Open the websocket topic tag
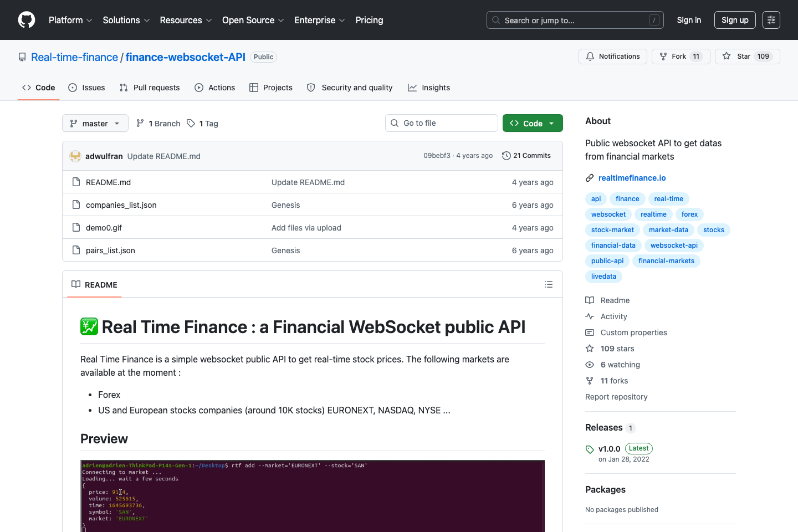The image size is (798, 532). coord(608,214)
